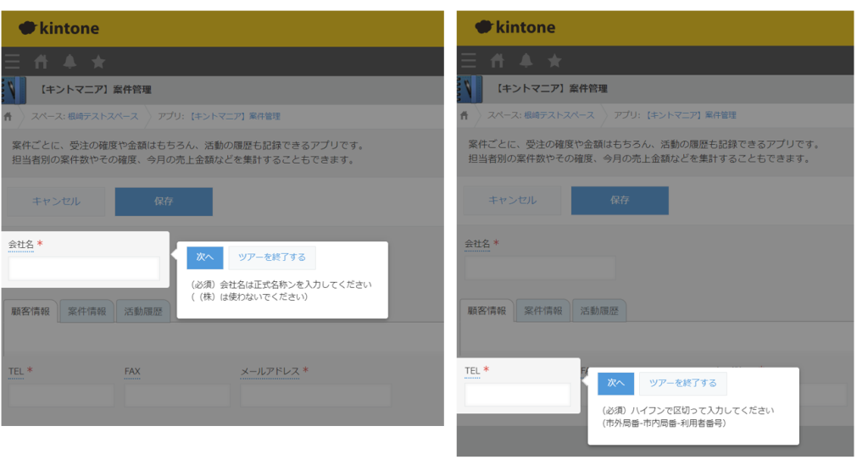Viewport: 868px width, 476px height.
Task: Click 次へ in 会社名 tour popup
Action: click(x=205, y=257)
